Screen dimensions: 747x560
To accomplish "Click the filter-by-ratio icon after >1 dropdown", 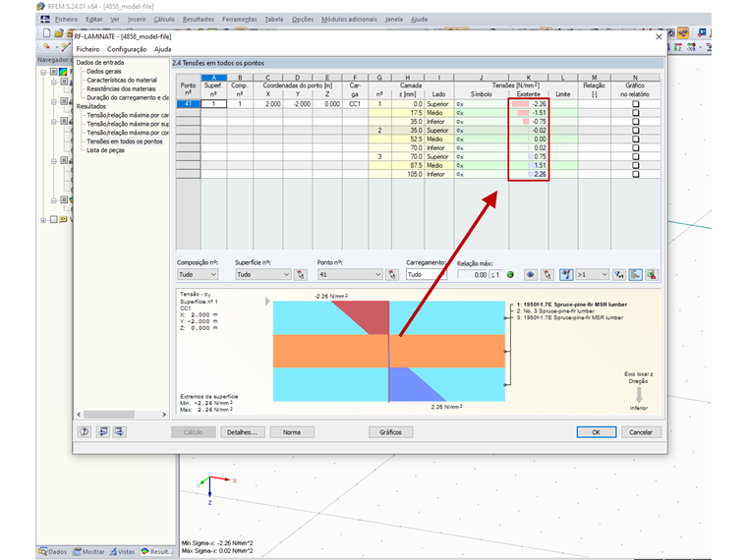I will tap(619, 275).
